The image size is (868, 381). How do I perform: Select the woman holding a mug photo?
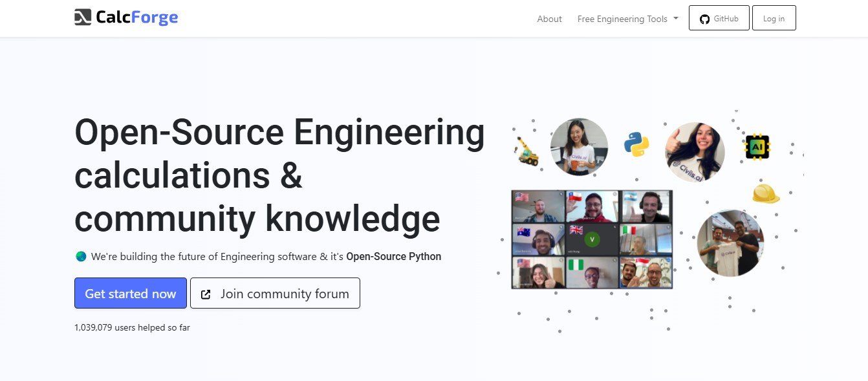coord(579,147)
